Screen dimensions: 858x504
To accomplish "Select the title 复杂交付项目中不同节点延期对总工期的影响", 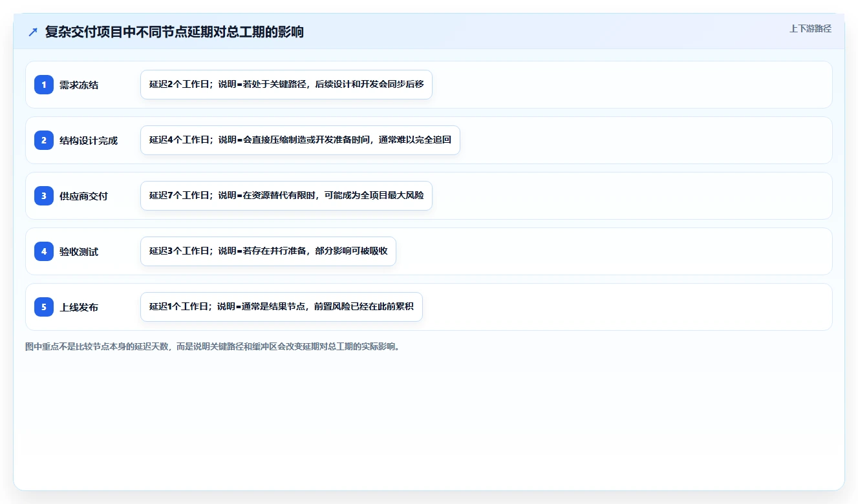I will [x=174, y=32].
